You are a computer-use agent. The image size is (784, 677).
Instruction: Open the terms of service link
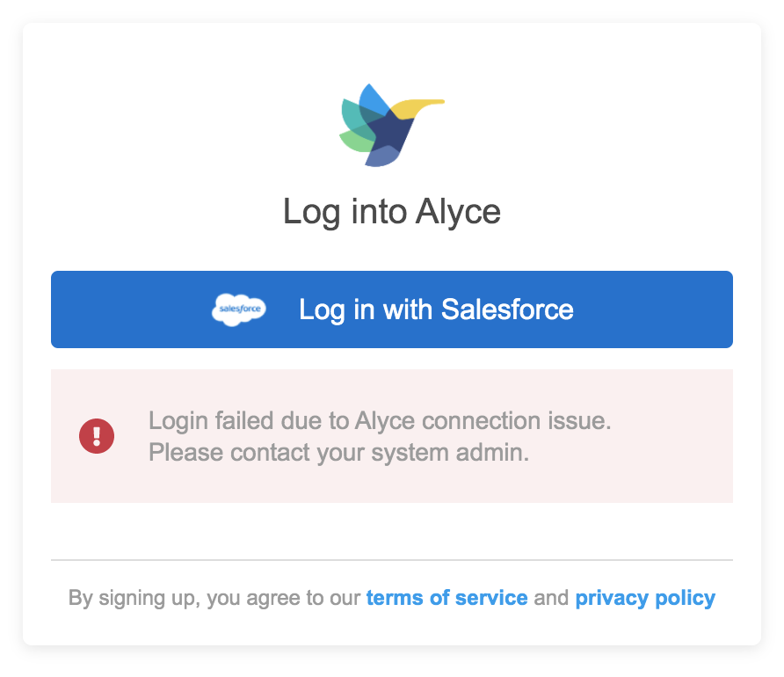[x=446, y=598]
